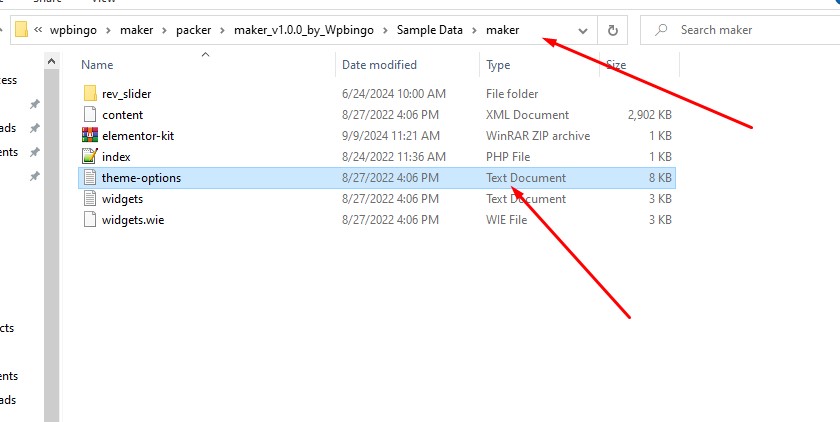Sort files by Name column header

pos(97,65)
